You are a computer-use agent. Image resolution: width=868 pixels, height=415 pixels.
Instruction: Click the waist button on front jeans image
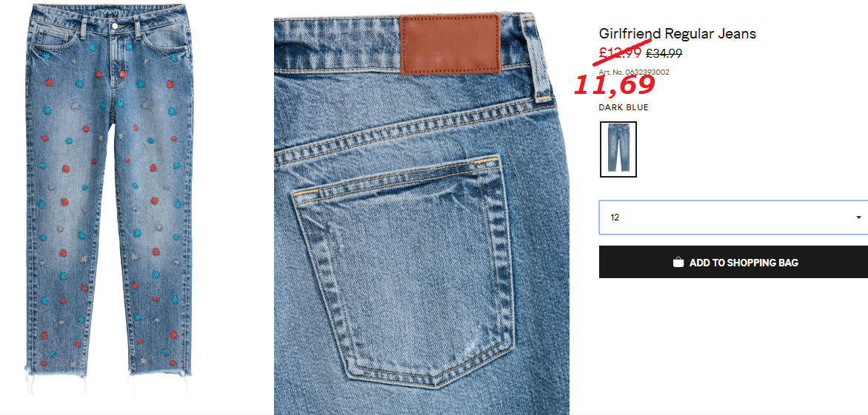pyautogui.click(x=114, y=25)
